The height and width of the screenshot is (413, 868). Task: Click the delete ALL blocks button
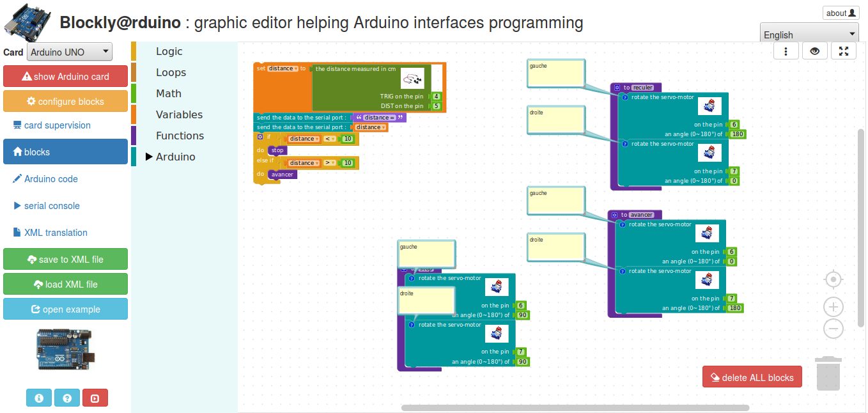(x=752, y=377)
